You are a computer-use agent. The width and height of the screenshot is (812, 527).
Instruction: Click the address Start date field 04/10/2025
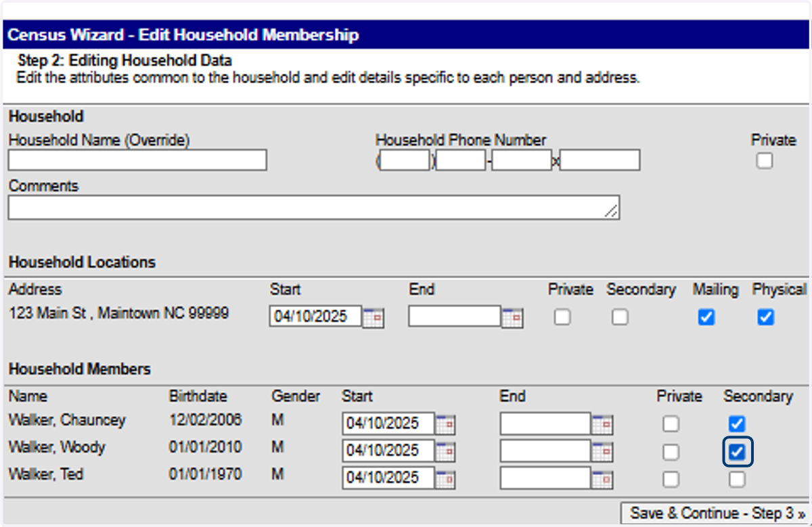pyautogui.click(x=315, y=316)
